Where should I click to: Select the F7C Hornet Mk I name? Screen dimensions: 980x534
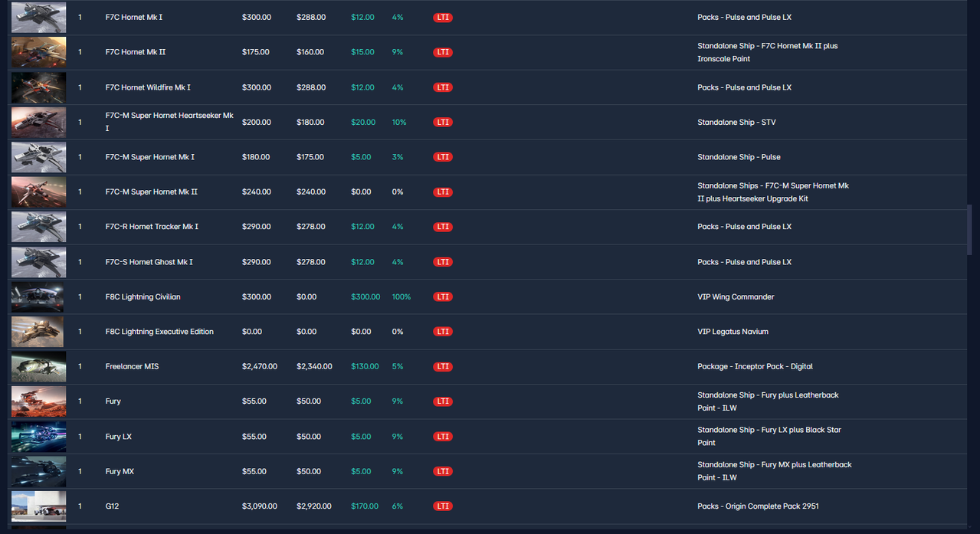(134, 17)
